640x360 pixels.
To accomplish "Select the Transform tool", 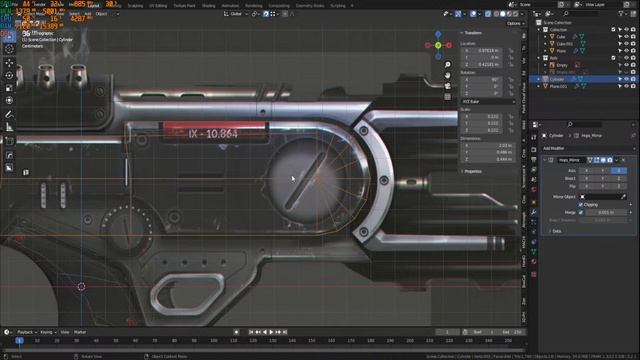I will [9, 100].
